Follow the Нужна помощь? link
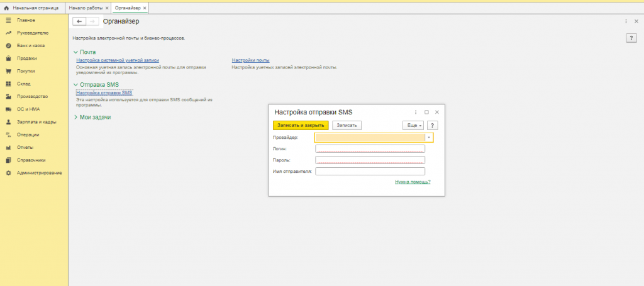 (x=413, y=182)
